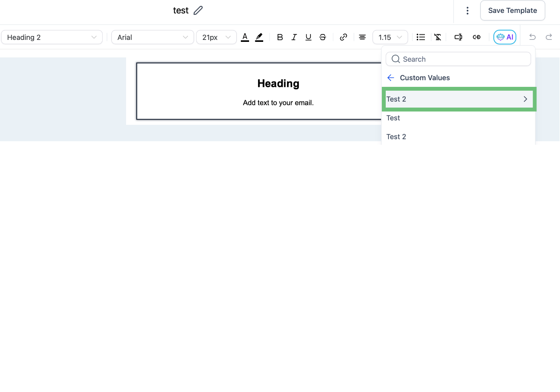Viewport: 560px width, 392px height.
Task: Click the 'Add text to your email.' paragraph
Action: (x=278, y=103)
